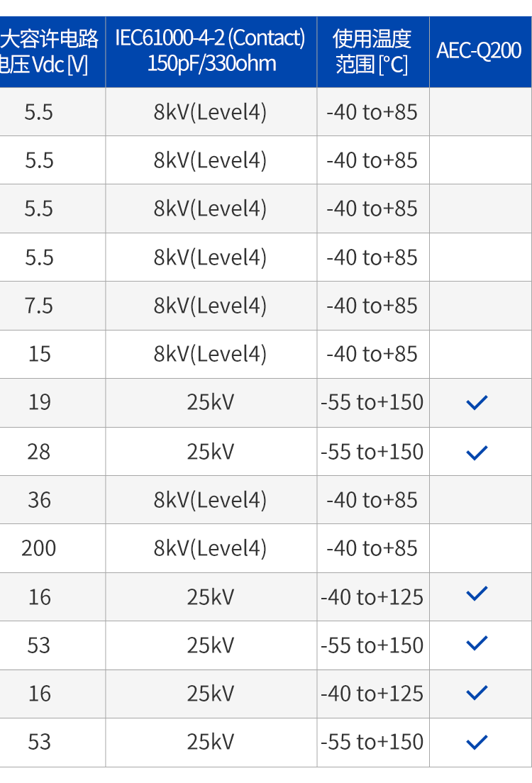Click the 使用温度范围 column header
This screenshot has height=783, width=532.
tap(372, 51)
